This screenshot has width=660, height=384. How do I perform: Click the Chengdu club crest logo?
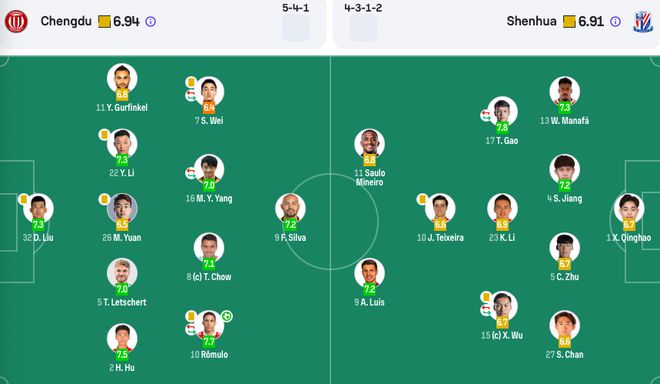click(x=16, y=21)
